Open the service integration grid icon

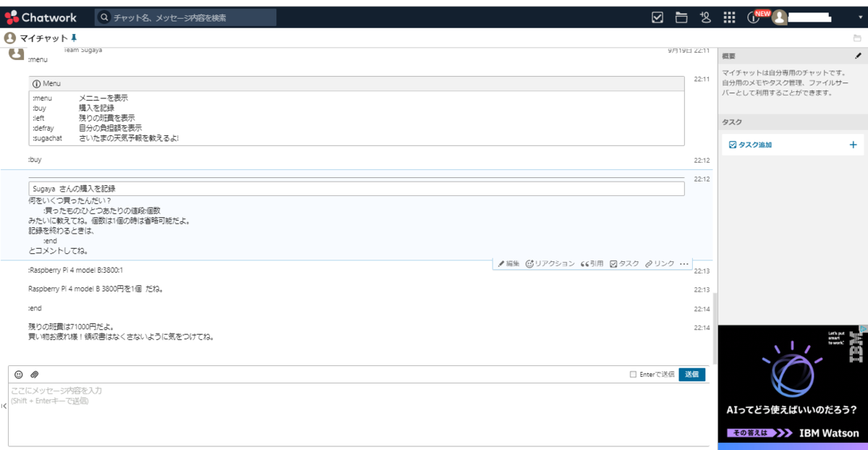tap(729, 17)
